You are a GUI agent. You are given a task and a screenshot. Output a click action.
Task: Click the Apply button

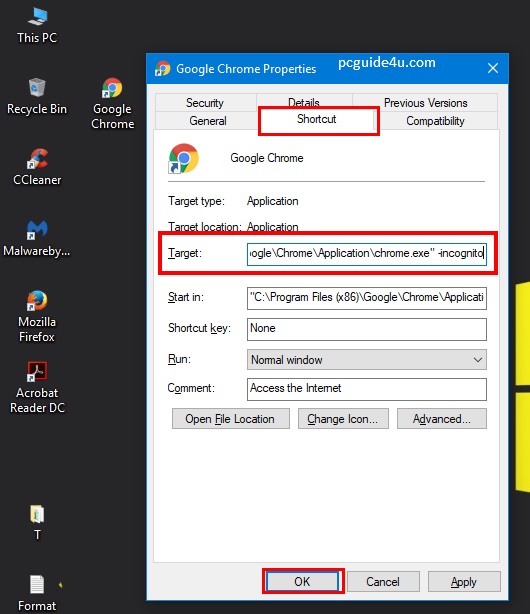coord(464,581)
